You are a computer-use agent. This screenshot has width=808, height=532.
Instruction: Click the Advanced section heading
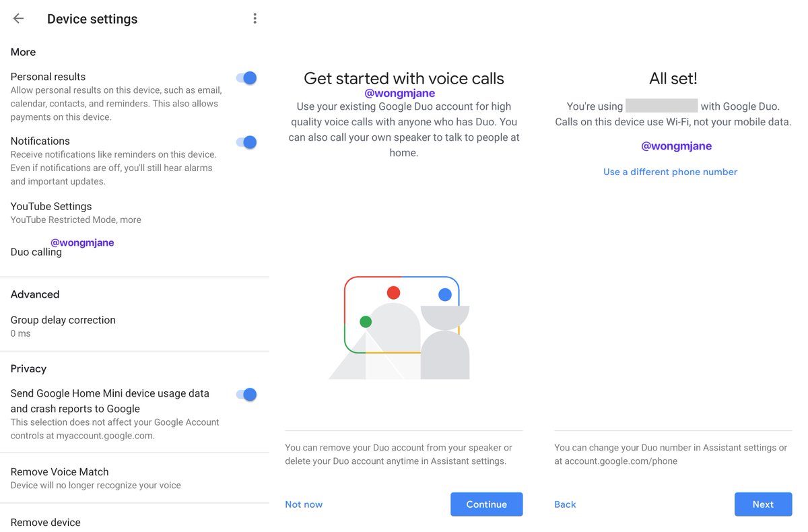click(35, 294)
